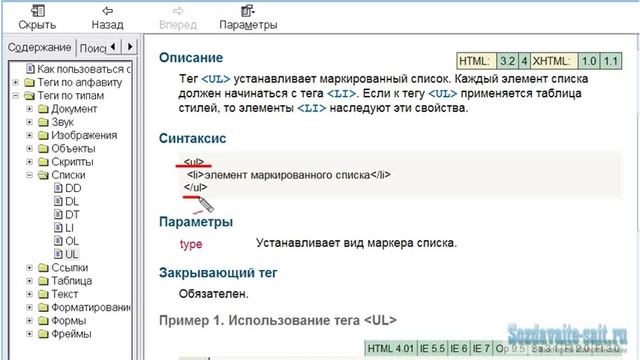Image resolution: width=640 pixels, height=360 pixels.
Task: Click the HTML 4.01 compatibility cell
Action: [x=391, y=349]
